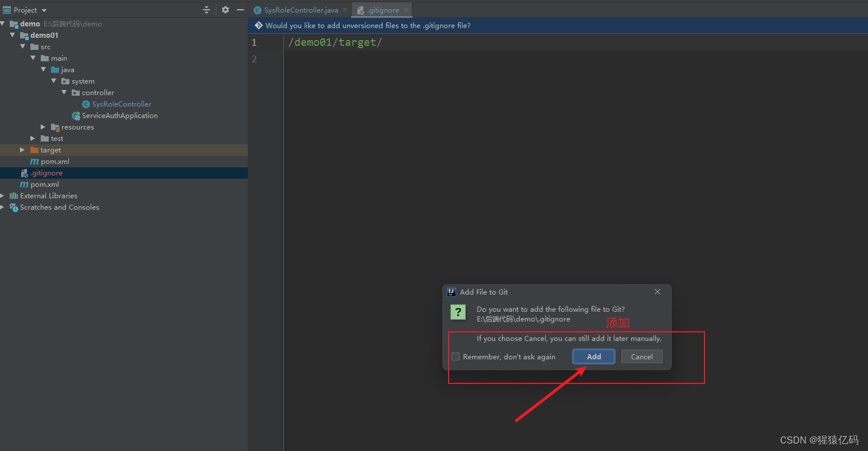The width and height of the screenshot is (868, 451).
Task: Expand Scratches and Consoles node
Action: 3,207
